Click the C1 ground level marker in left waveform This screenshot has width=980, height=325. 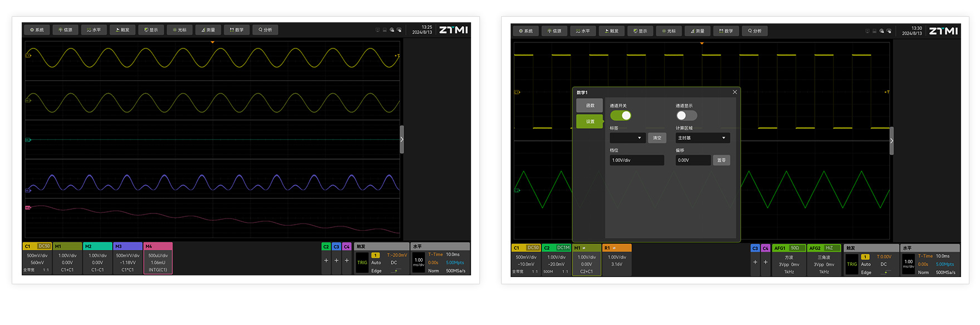[28, 56]
